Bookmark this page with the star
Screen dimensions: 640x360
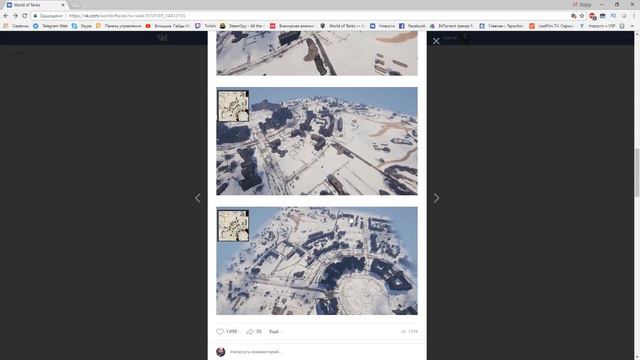[x=582, y=16]
